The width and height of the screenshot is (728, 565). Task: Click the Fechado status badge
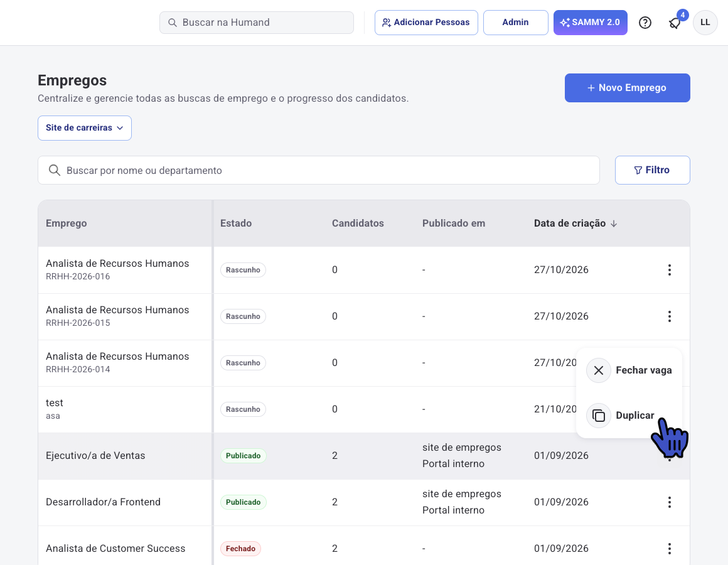240,548
